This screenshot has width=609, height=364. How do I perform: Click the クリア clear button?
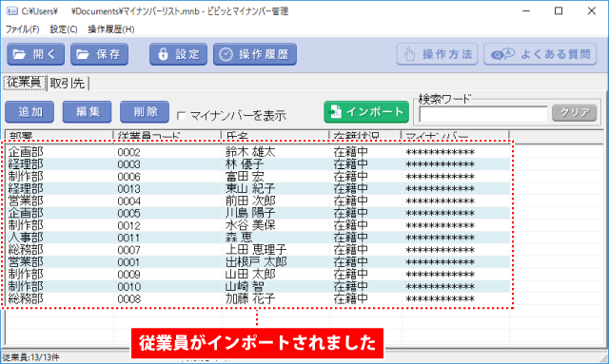[575, 113]
